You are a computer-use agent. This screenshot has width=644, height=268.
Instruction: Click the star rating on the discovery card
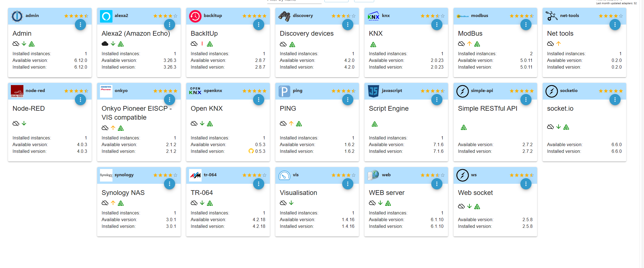coord(344,16)
